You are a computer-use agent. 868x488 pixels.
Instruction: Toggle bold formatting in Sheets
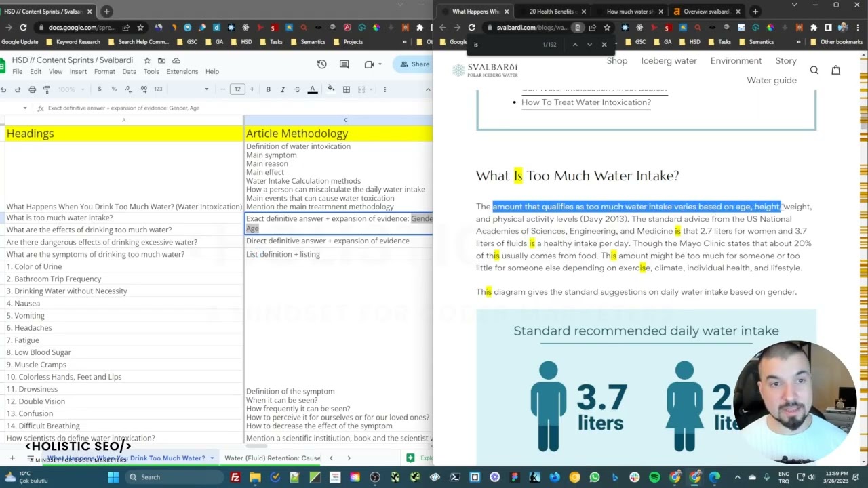click(x=268, y=89)
